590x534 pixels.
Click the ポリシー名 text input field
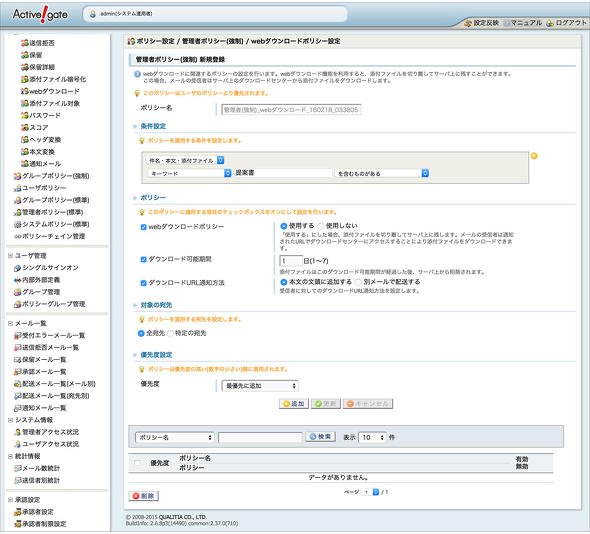click(291, 110)
